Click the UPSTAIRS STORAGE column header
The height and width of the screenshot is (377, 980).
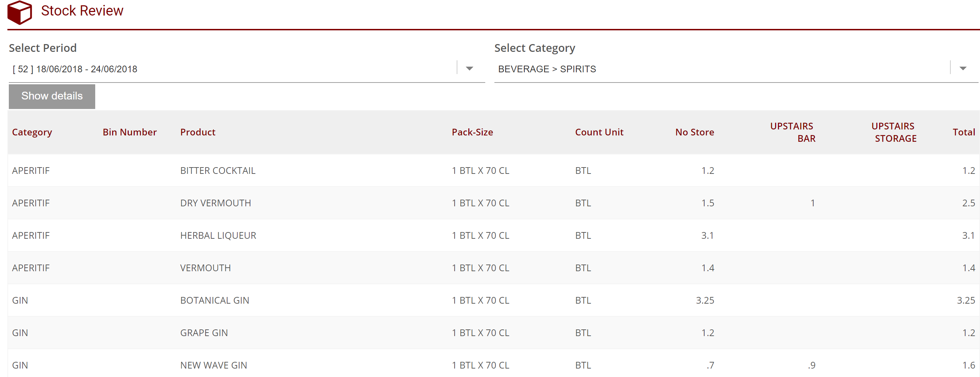coord(894,132)
